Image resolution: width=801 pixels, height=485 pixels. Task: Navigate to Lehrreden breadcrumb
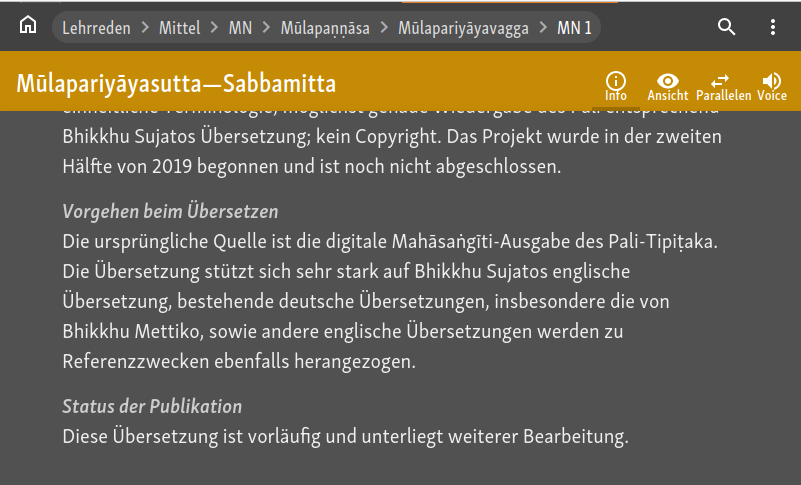[97, 28]
